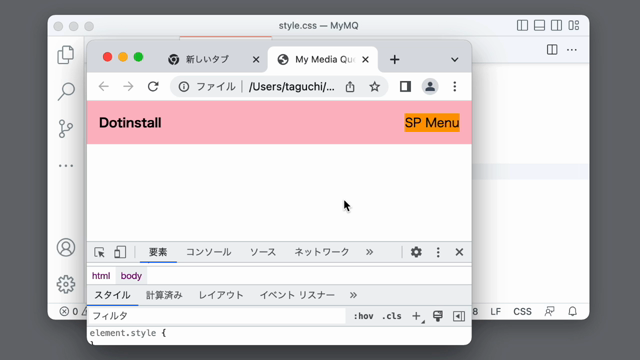The image size is (640, 360).
Task: Add new style rule plus icon
Action: (417, 316)
